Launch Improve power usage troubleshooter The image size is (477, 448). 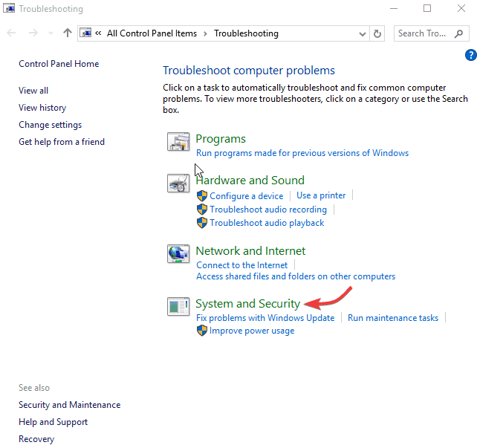pyautogui.click(x=252, y=331)
